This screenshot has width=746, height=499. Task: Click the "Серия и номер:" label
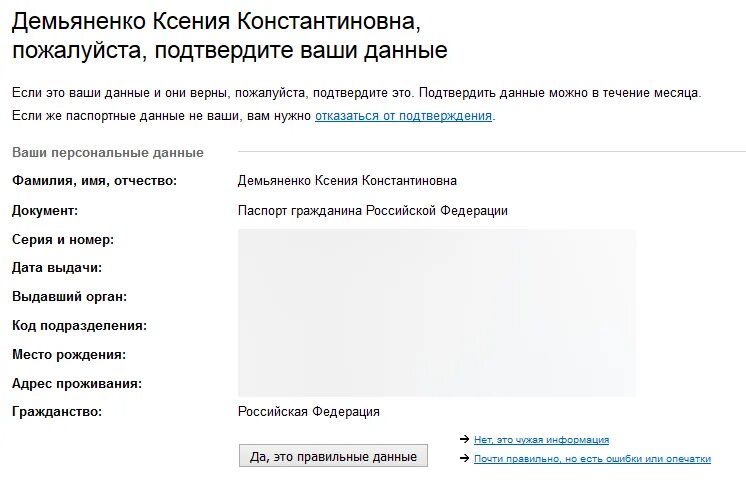point(63,240)
